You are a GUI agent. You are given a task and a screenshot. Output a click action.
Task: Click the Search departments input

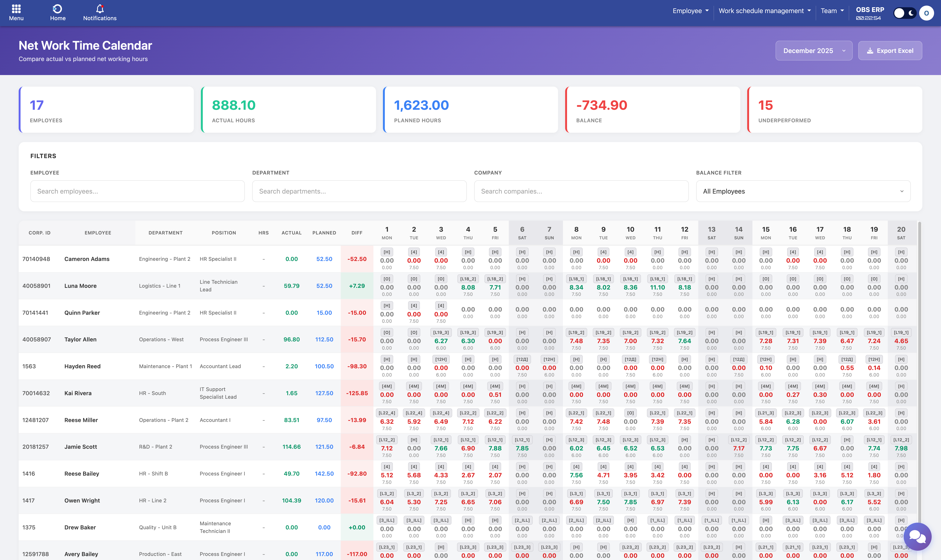[x=359, y=191]
